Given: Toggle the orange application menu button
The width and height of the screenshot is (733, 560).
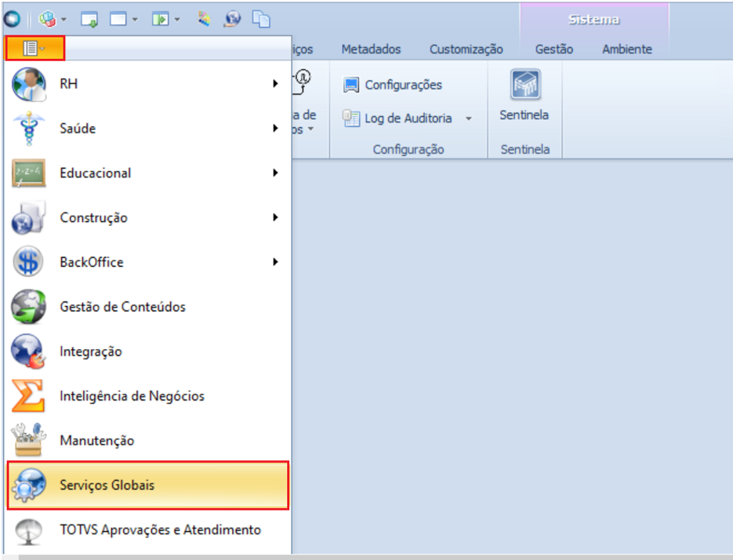Looking at the screenshot, I should click(35, 48).
